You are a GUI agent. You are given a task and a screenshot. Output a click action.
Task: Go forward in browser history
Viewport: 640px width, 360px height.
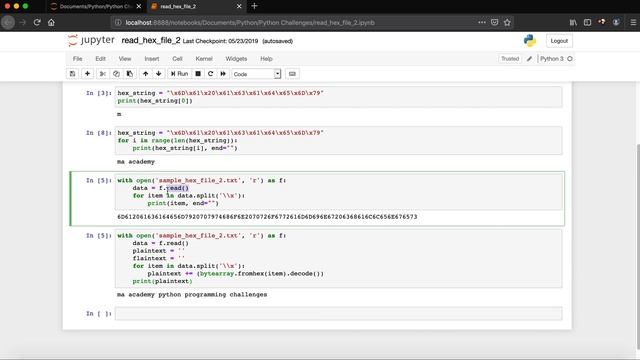click(23, 22)
